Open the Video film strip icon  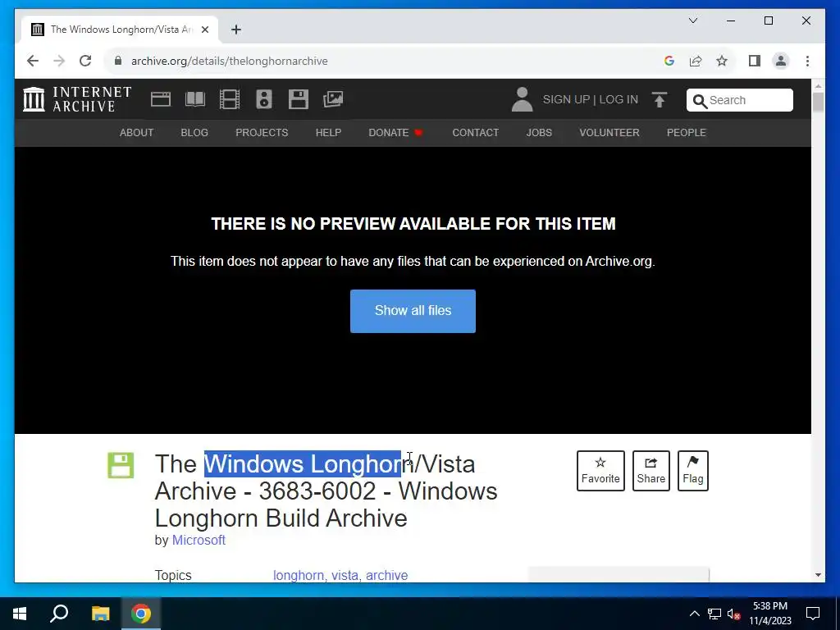pyautogui.click(x=230, y=99)
